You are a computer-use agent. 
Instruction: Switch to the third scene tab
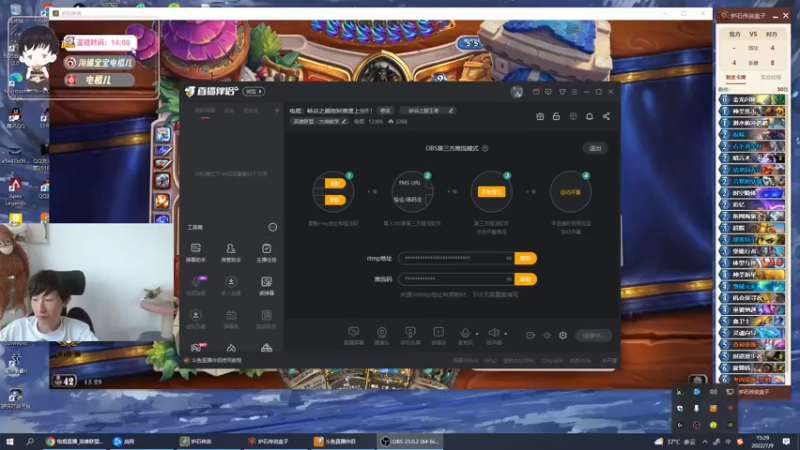coord(251,111)
